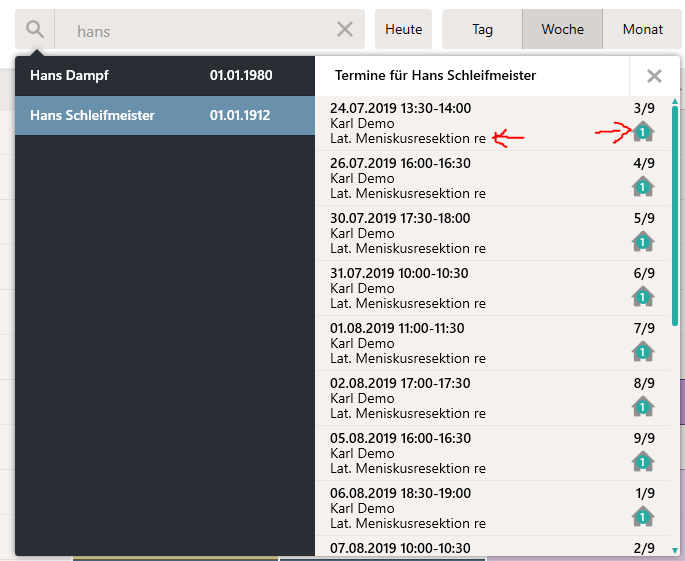
Task: Click the scrollbar up arrow
Action: click(x=675, y=101)
